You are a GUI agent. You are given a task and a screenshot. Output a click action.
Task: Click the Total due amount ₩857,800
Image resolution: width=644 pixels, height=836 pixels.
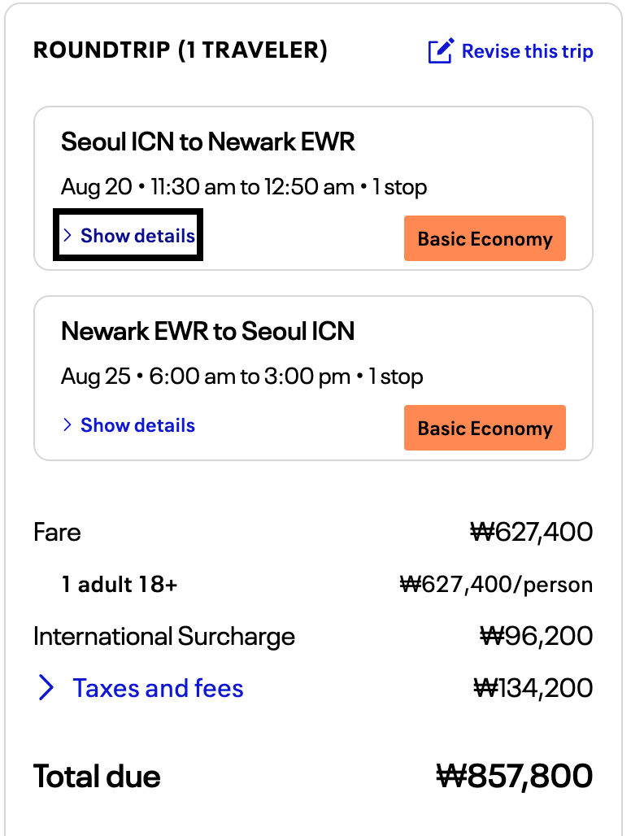click(x=514, y=777)
